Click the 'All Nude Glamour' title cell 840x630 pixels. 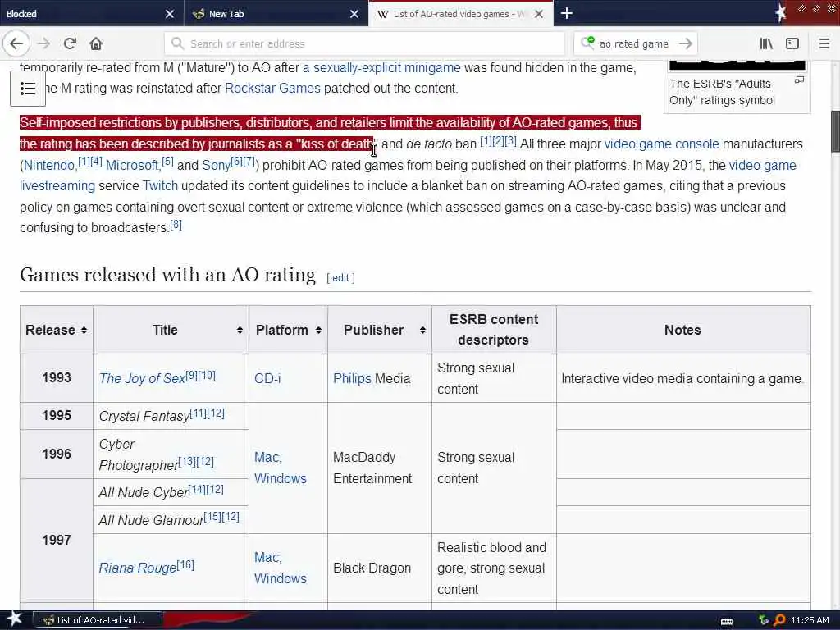pyautogui.click(x=171, y=519)
